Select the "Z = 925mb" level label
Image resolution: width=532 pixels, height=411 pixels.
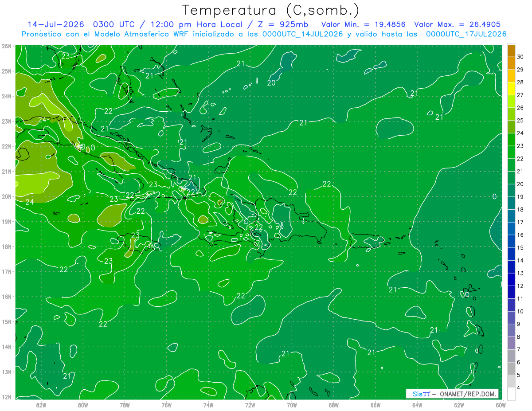[283, 24]
